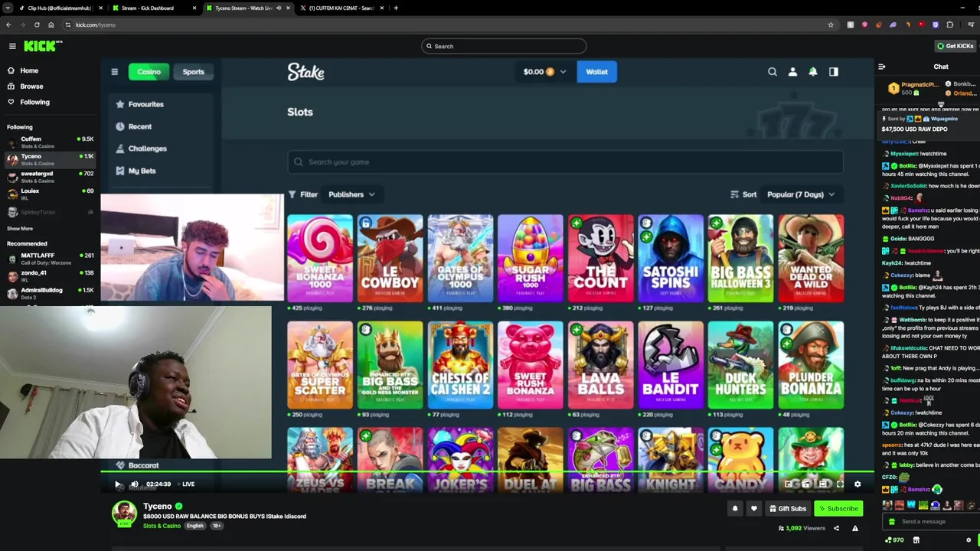Screen dimensions: 980x551
Task: Open the Stake user profile icon
Action: coord(792,72)
